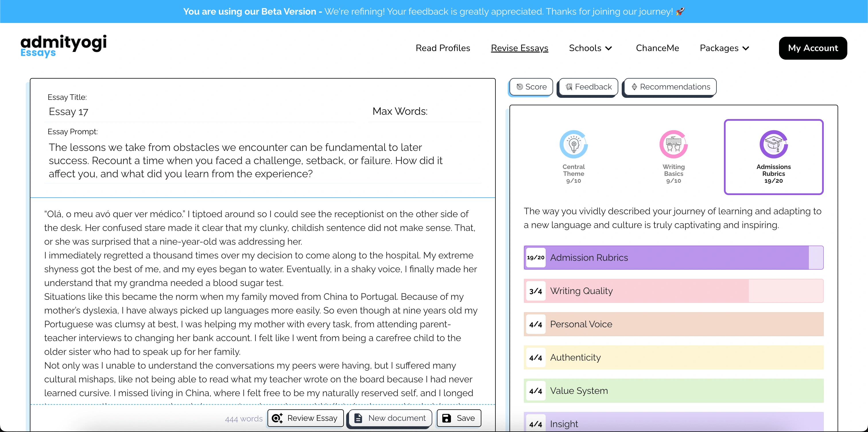Click into the essay body text
Viewport: 868px width, 432px height.
262,303
